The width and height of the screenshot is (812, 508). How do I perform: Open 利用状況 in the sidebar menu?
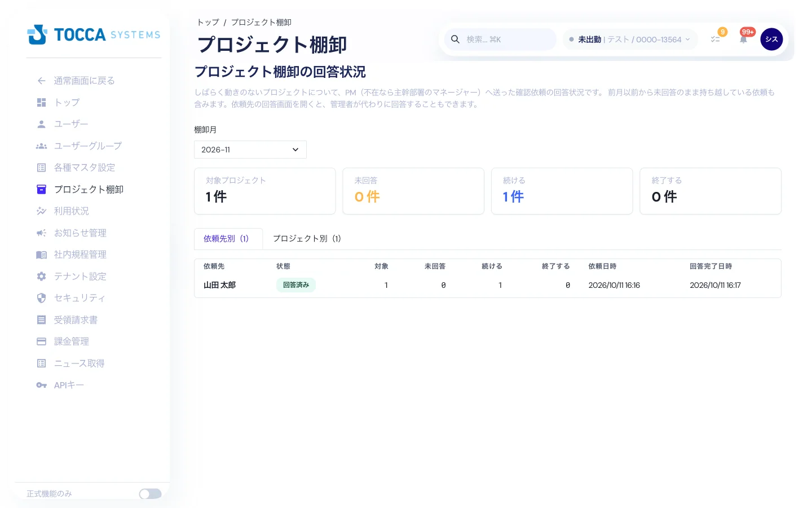pyautogui.click(x=72, y=211)
